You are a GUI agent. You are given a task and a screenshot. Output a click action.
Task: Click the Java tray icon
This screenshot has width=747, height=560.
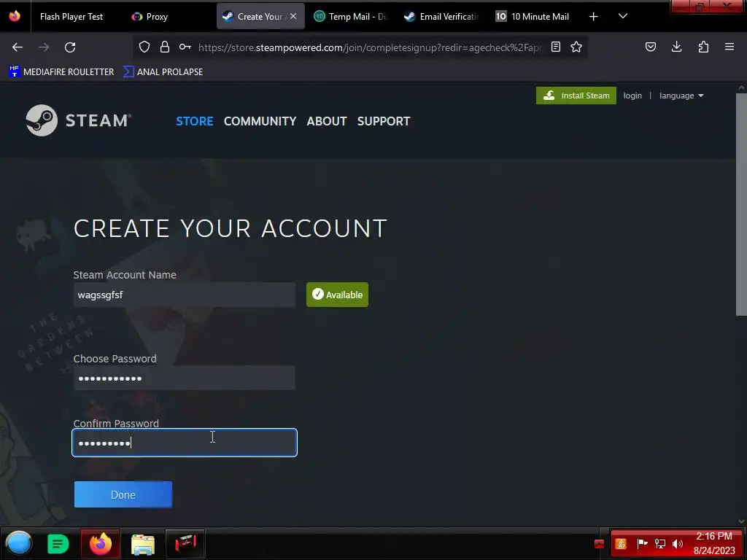point(621,544)
